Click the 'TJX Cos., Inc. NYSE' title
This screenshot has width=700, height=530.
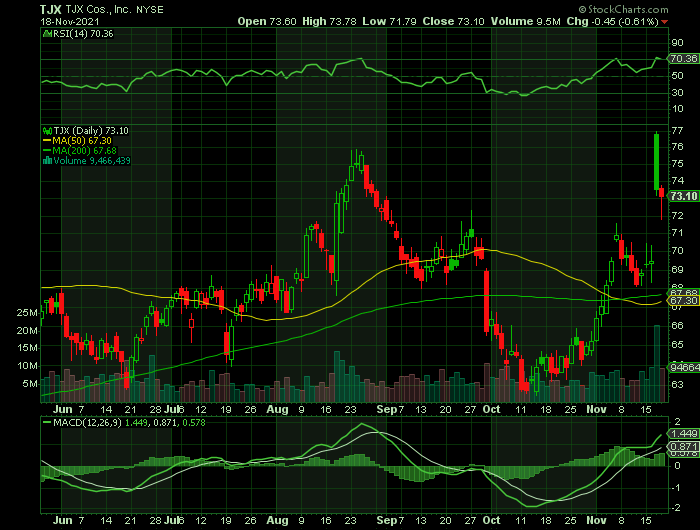tap(115, 9)
